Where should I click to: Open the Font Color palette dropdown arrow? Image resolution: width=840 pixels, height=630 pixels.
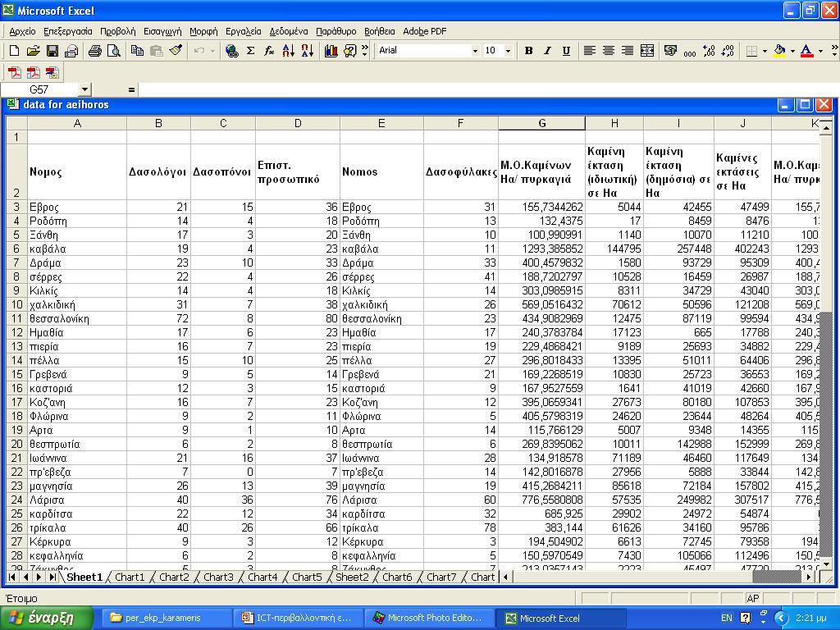click(x=820, y=51)
